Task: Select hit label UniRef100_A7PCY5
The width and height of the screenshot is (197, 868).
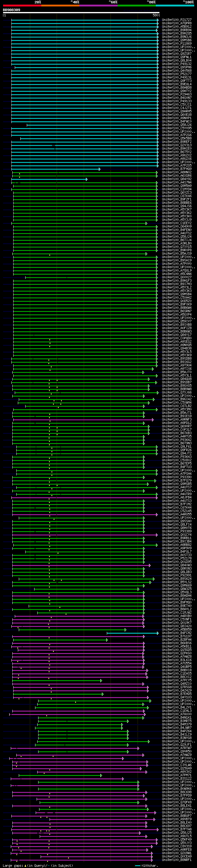Action: [x=177, y=680]
